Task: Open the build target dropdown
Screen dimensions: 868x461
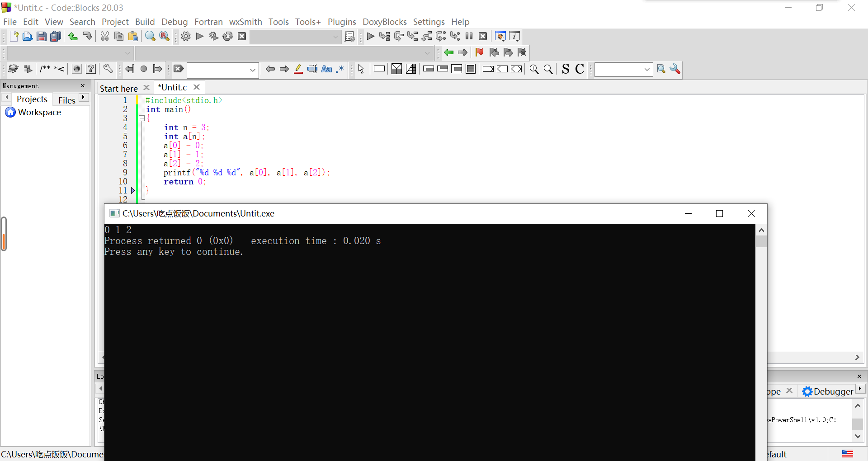Action: [335, 37]
